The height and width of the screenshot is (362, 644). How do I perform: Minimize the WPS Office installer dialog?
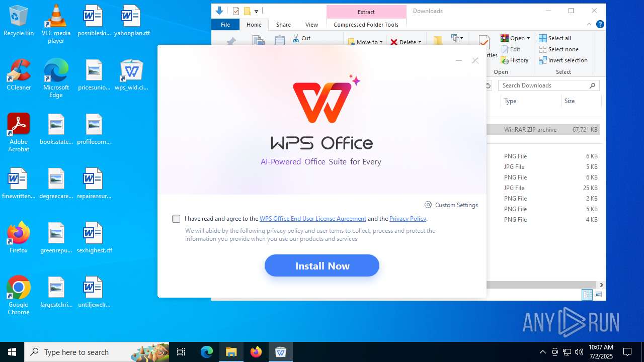coord(458,60)
